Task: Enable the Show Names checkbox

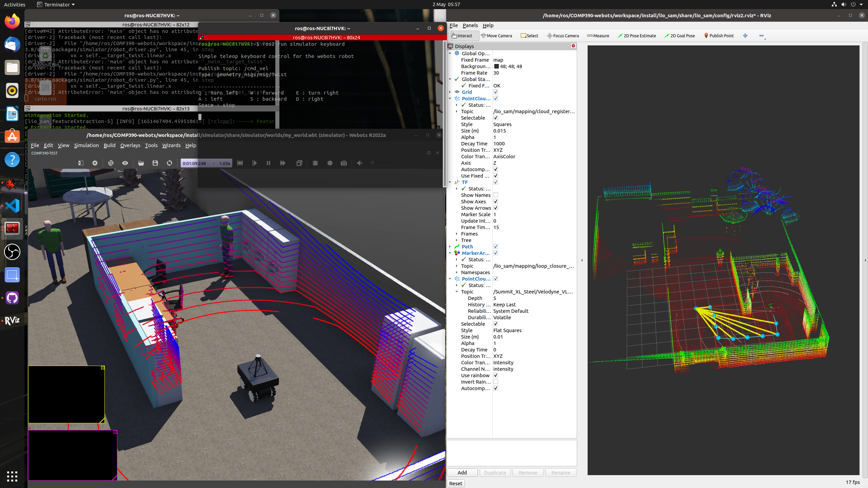Action: point(496,195)
